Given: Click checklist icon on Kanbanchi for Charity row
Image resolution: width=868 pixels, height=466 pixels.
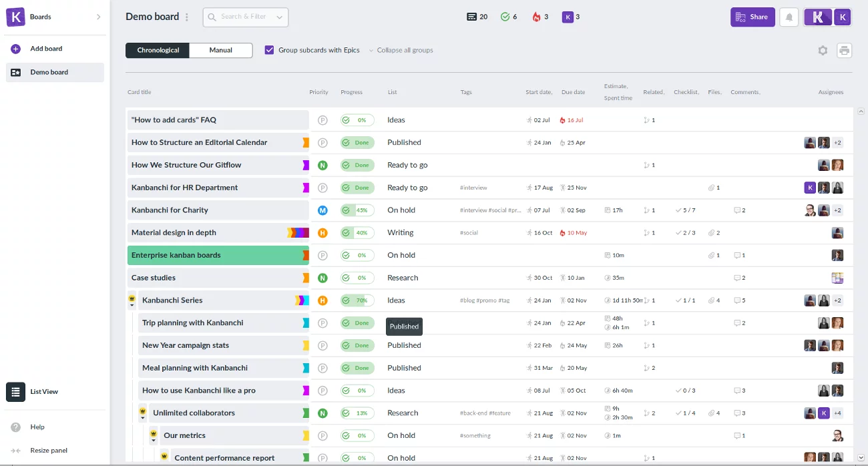Looking at the screenshot, I should (x=678, y=210).
